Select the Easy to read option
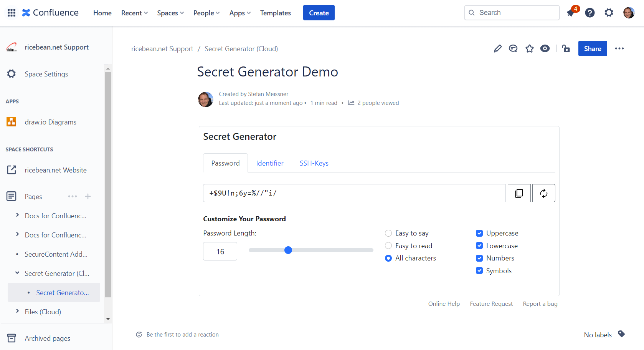This screenshot has height=350, width=644. tap(388, 245)
